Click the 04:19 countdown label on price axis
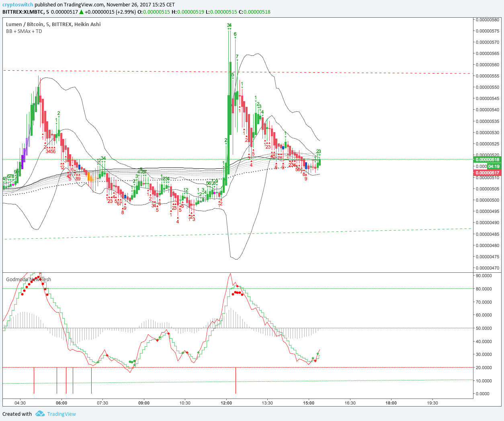The image size is (504, 421). coord(494,166)
